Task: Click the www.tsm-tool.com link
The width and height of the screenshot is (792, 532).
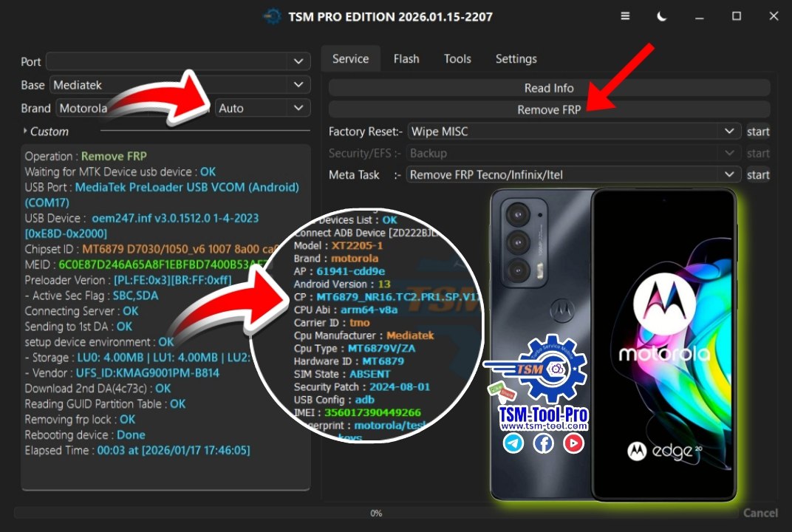Action: click(544, 426)
